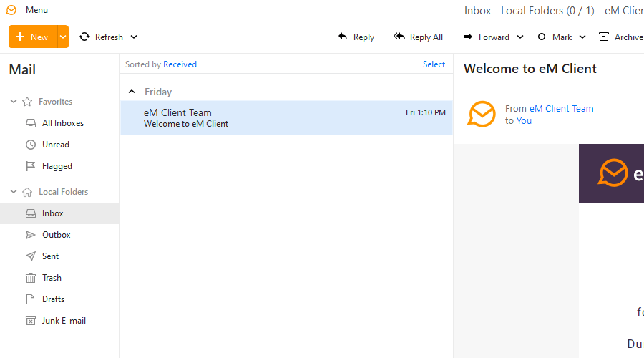
Task: Click the You recipient link
Action: point(524,121)
